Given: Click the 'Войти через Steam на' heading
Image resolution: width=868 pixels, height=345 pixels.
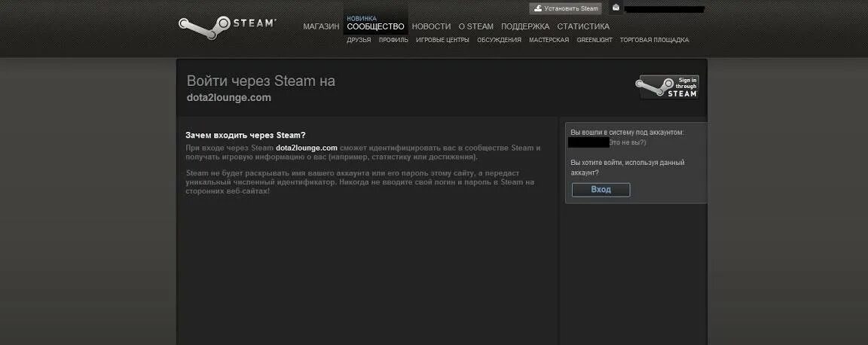Looking at the screenshot, I should pos(261,81).
